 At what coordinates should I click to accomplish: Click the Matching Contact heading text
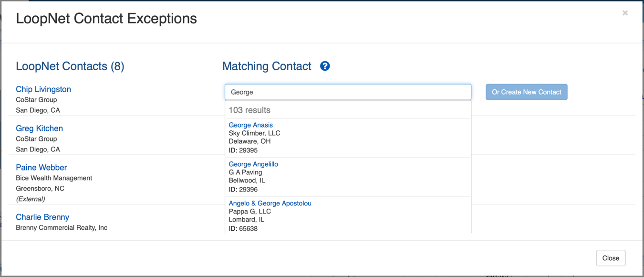pos(267,66)
